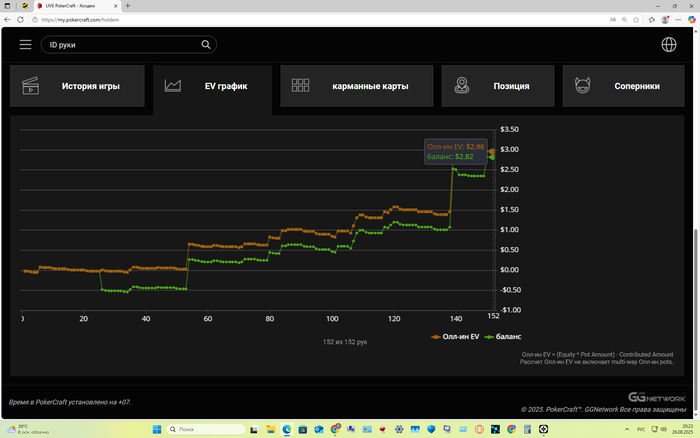Viewport: 700px width, 438px height.
Task: Open the new tab with plus button
Action: point(128,6)
